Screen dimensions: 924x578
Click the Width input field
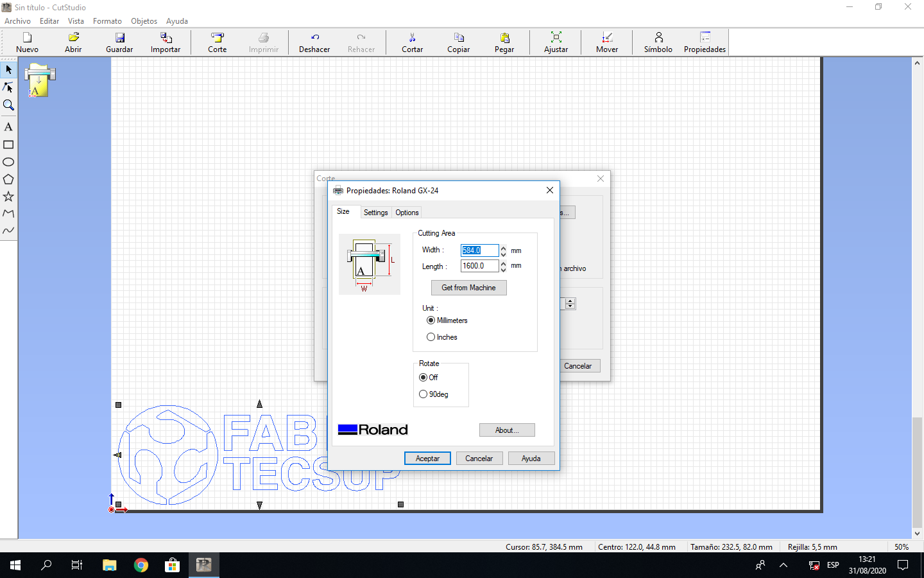480,250
